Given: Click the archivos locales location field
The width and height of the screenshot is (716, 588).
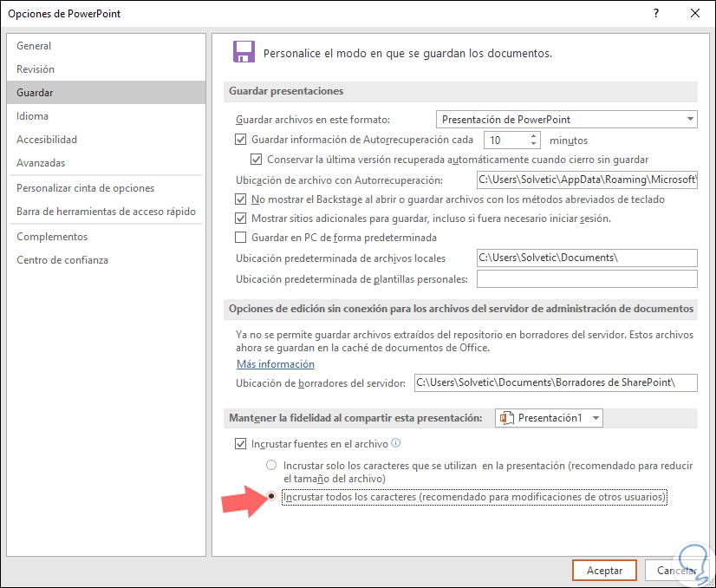Looking at the screenshot, I should (x=587, y=258).
